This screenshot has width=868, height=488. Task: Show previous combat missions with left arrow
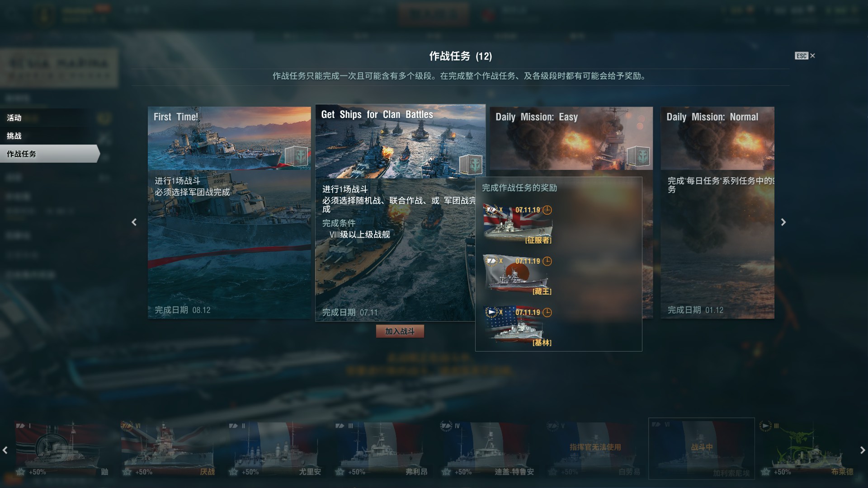134,222
